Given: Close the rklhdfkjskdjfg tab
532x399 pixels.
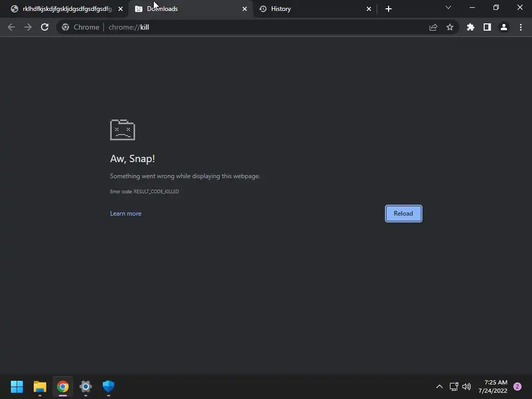Looking at the screenshot, I should click(x=121, y=9).
